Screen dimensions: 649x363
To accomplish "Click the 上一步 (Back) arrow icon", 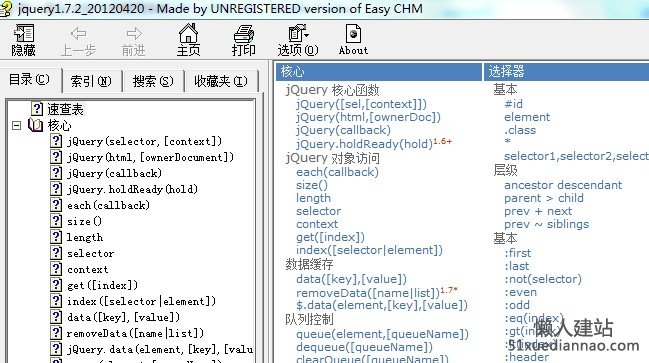I will point(78,33).
